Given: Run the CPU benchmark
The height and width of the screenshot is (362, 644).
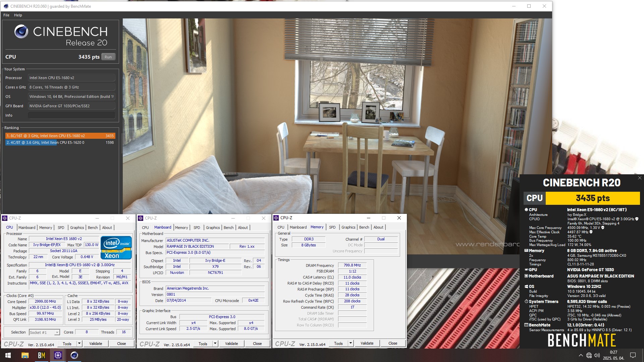Looking at the screenshot, I should (108, 57).
